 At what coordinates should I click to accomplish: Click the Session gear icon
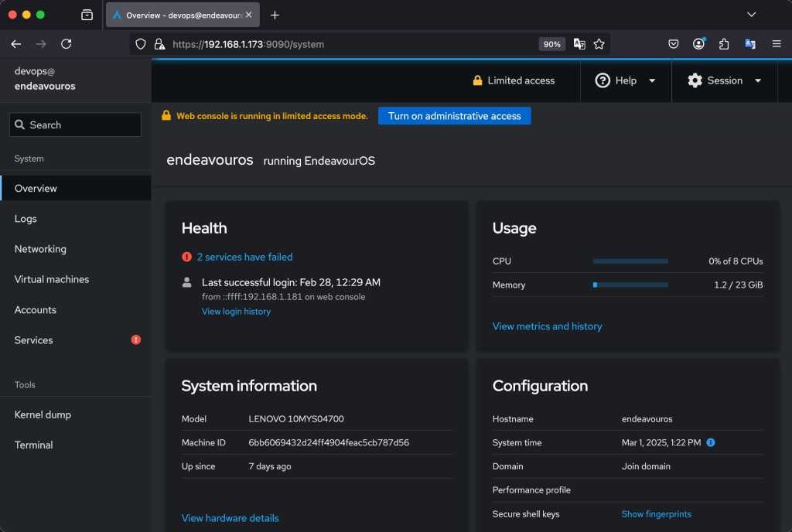pyautogui.click(x=695, y=80)
